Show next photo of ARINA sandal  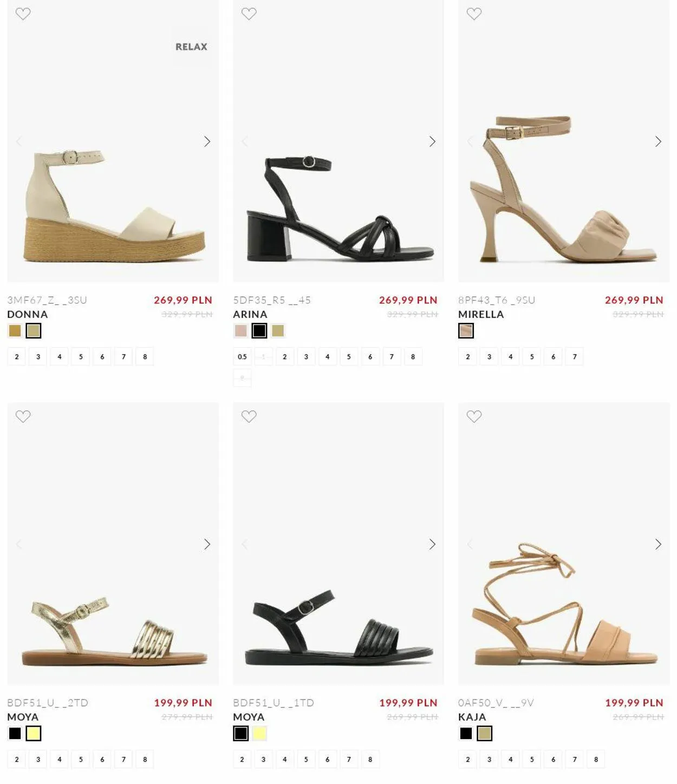(432, 141)
